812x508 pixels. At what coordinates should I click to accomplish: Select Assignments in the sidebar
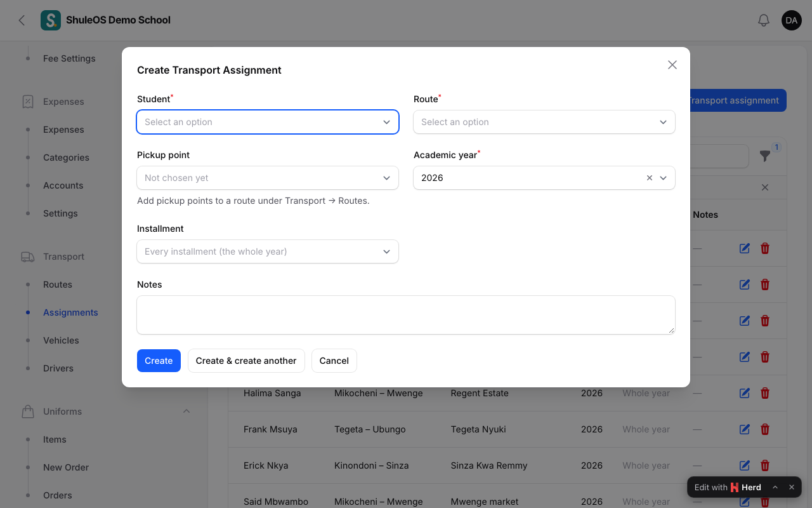[70, 312]
